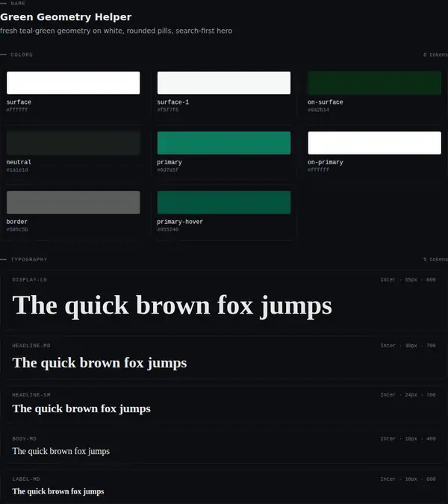
Task: Click the #ffffff hex under surface
Action: (x=17, y=110)
